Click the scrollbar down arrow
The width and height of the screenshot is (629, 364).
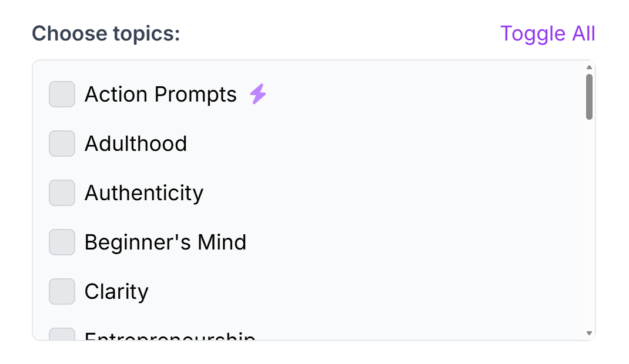point(588,332)
